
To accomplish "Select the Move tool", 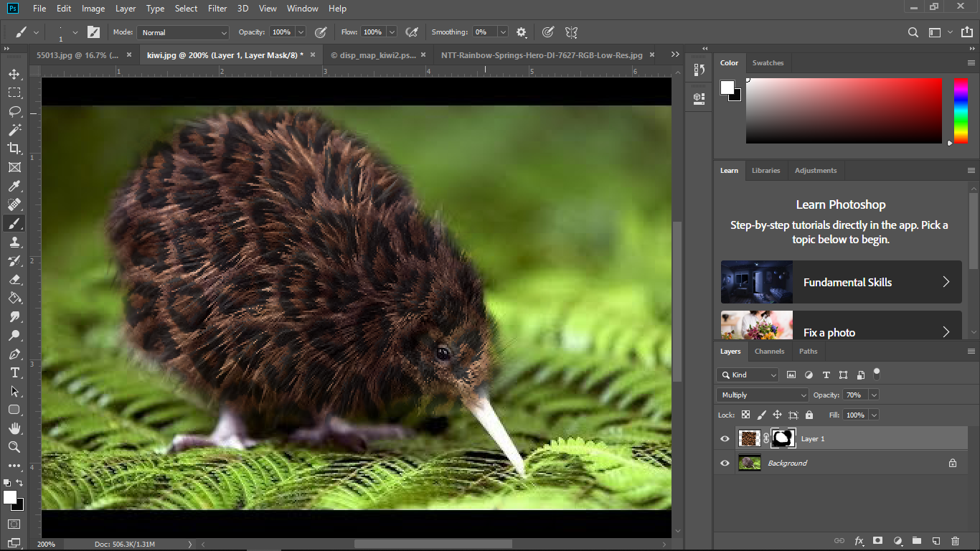I will click(x=14, y=75).
